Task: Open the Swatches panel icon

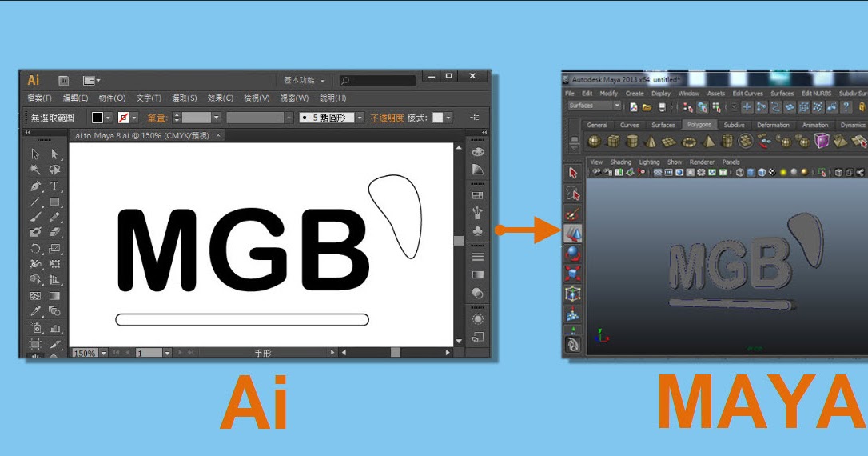Action: [478, 195]
